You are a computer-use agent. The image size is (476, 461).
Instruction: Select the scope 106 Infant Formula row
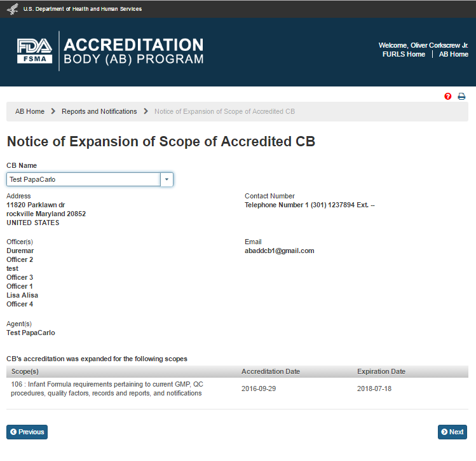(x=106, y=389)
